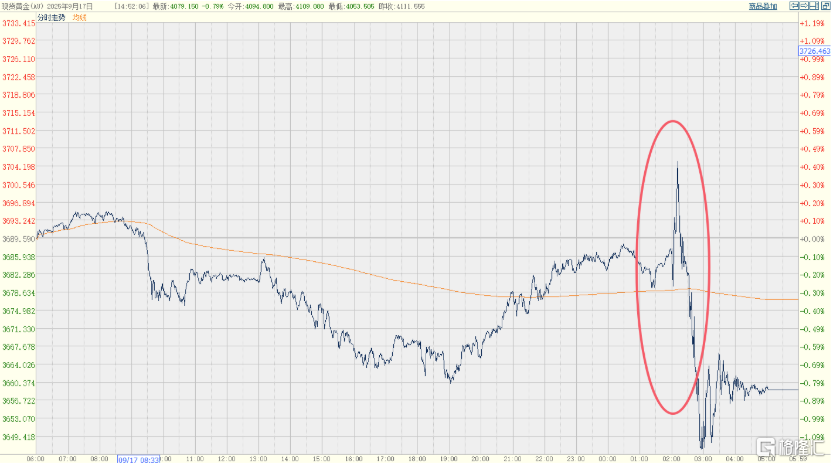This screenshot has height=464, width=831.
Task: Open the 商品叠加 overlay link
Action: [764, 6]
